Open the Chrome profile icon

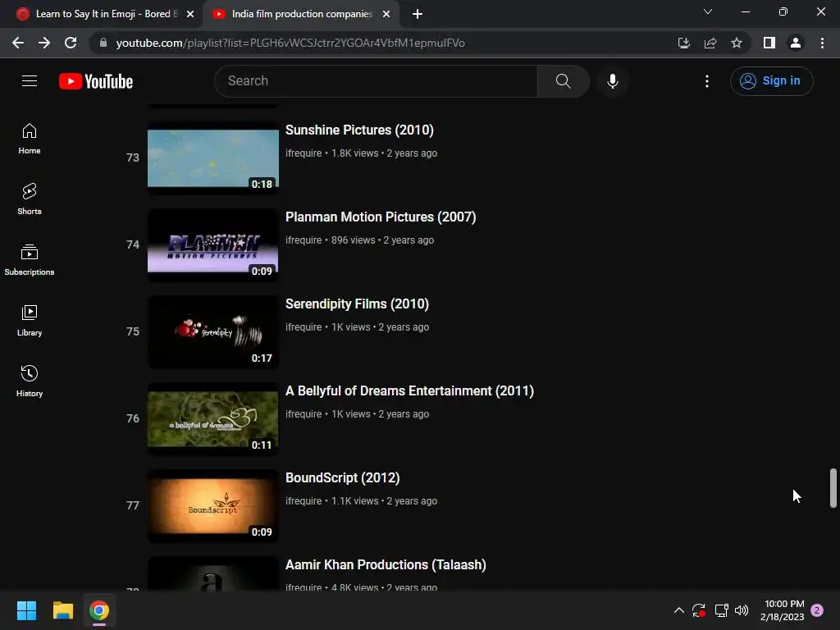[x=796, y=43]
